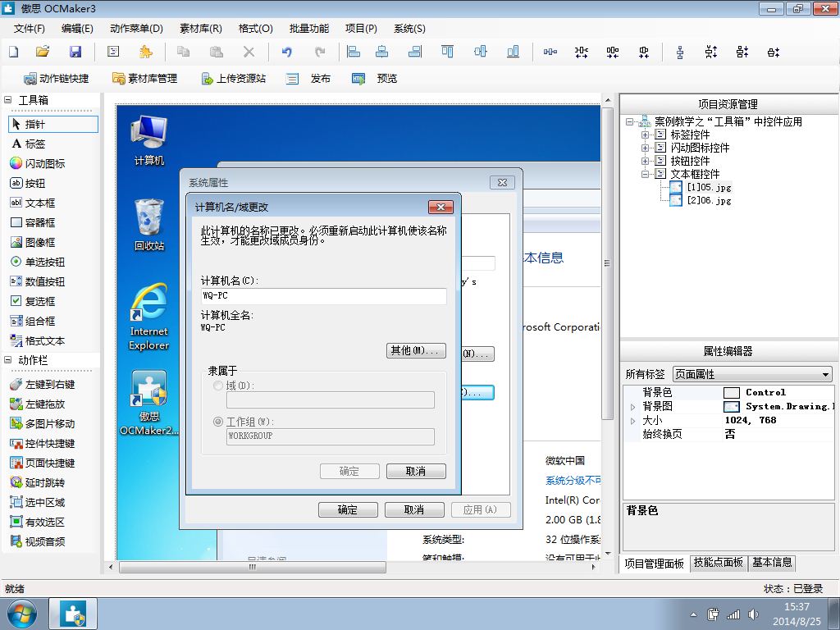
Task: Switch to the 技能点面板 tab
Action: (x=718, y=562)
